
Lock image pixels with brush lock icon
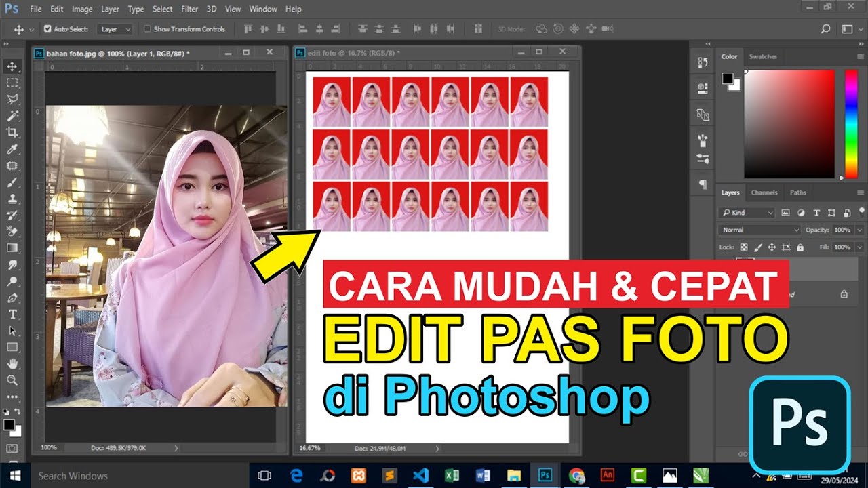(x=758, y=247)
